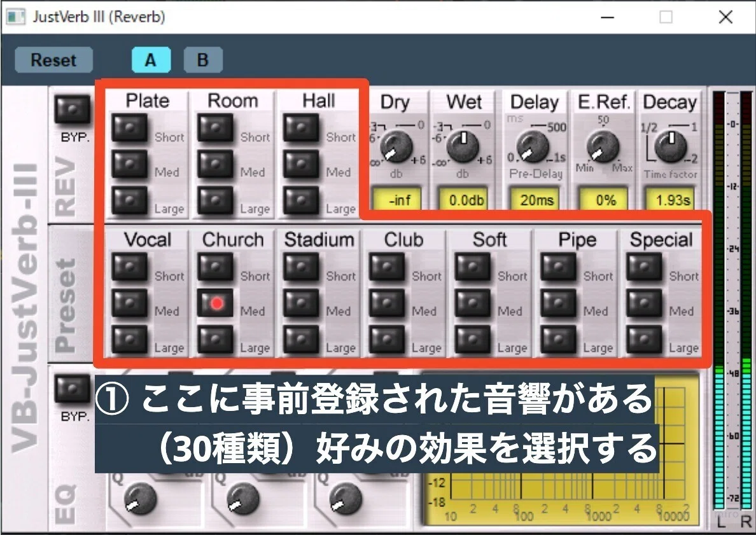The height and width of the screenshot is (535, 756).
Task: Minimize the JustVerb III window
Action: [x=608, y=17]
